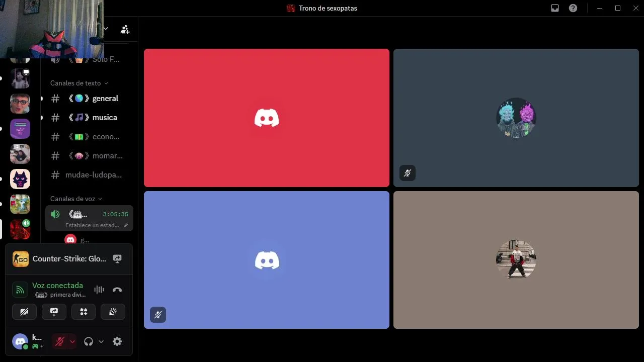
Task: Join the Solo F... voice channel
Action: click(89, 59)
